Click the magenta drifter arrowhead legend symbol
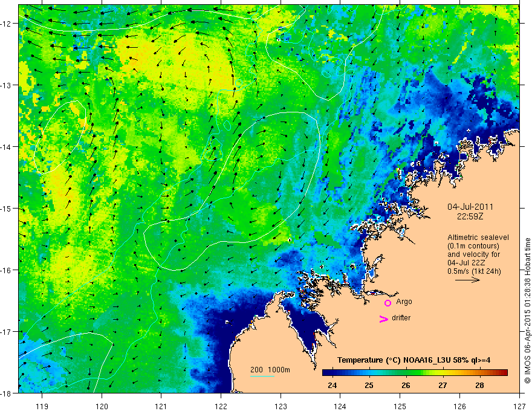 coord(384,319)
